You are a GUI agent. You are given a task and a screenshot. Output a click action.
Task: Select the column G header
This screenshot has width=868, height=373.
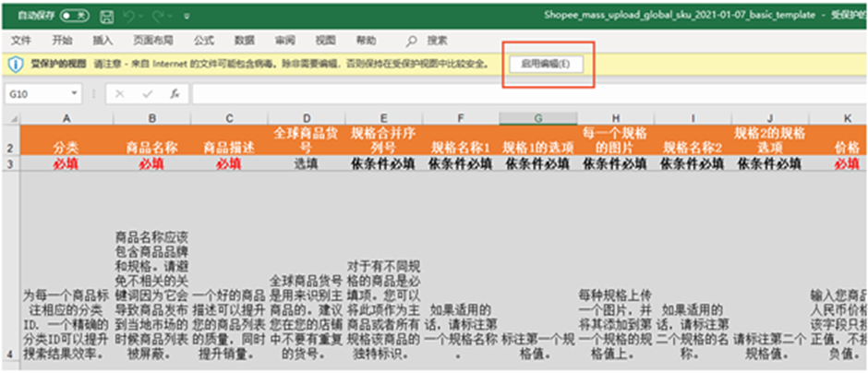coord(538,118)
